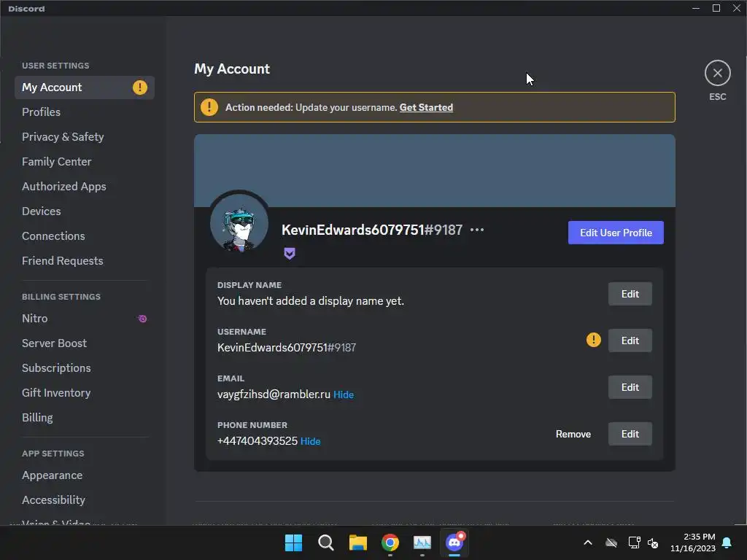Click the muted volume tray icon

pyautogui.click(x=653, y=542)
